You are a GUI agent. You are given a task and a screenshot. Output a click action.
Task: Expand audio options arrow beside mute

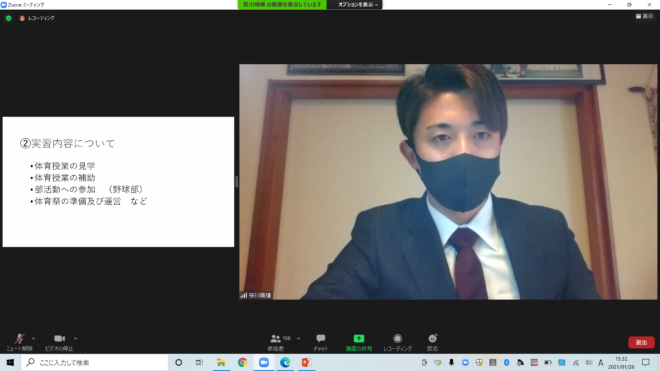click(34, 338)
